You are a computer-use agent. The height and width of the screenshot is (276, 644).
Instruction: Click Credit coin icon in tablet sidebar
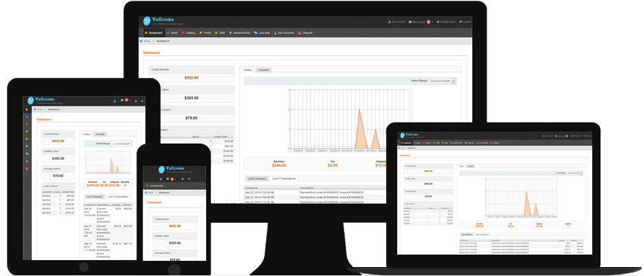click(x=27, y=131)
